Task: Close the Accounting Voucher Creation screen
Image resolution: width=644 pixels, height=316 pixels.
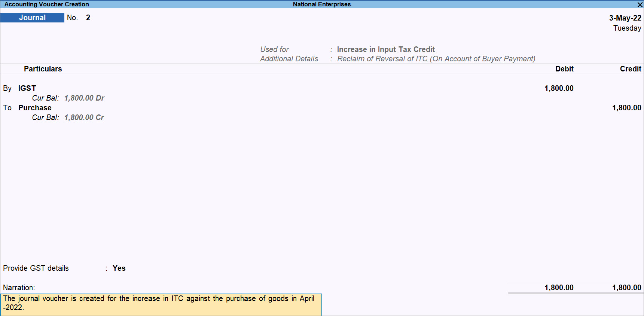Action: (640, 4)
